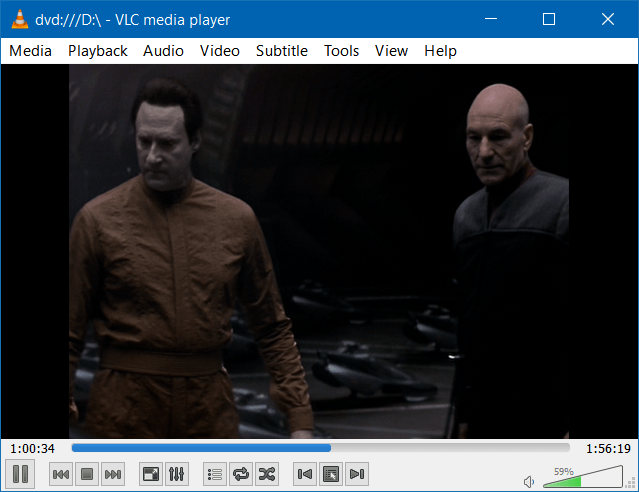
Task: Jump to previous chapter or title
Action: (61, 474)
